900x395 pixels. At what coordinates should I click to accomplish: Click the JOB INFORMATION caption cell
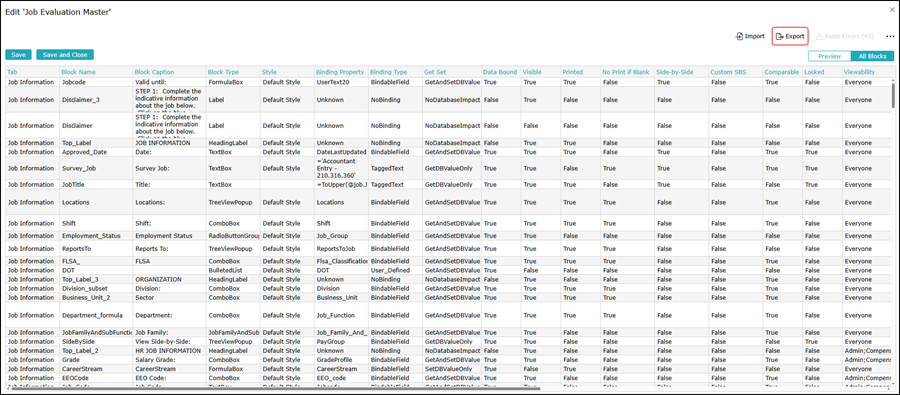pyautogui.click(x=169, y=142)
